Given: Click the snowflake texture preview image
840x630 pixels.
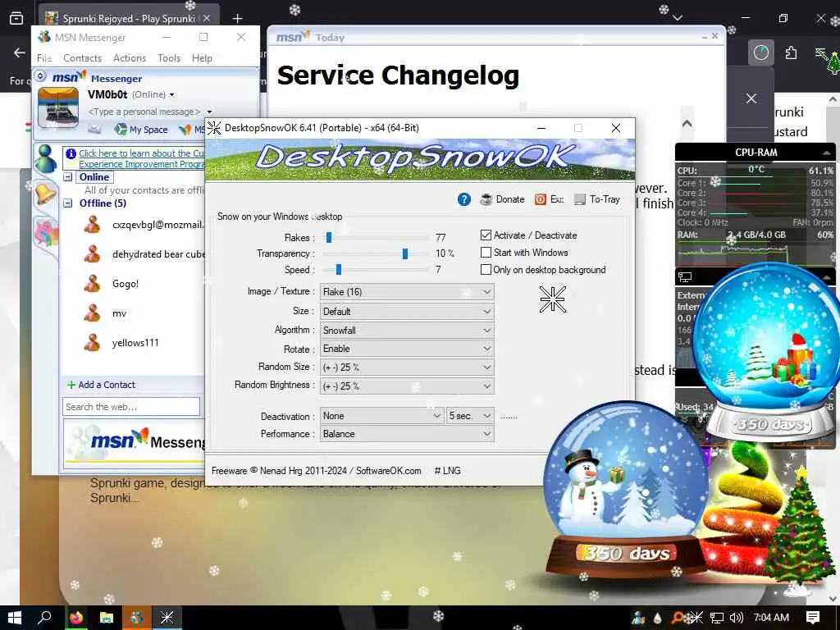Looking at the screenshot, I should coord(553,299).
